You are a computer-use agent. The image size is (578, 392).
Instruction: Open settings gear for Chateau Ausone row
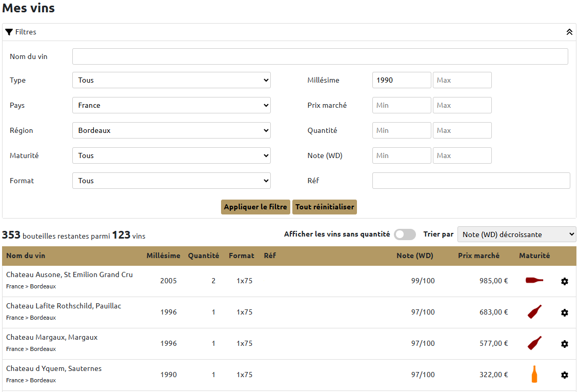point(564,281)
